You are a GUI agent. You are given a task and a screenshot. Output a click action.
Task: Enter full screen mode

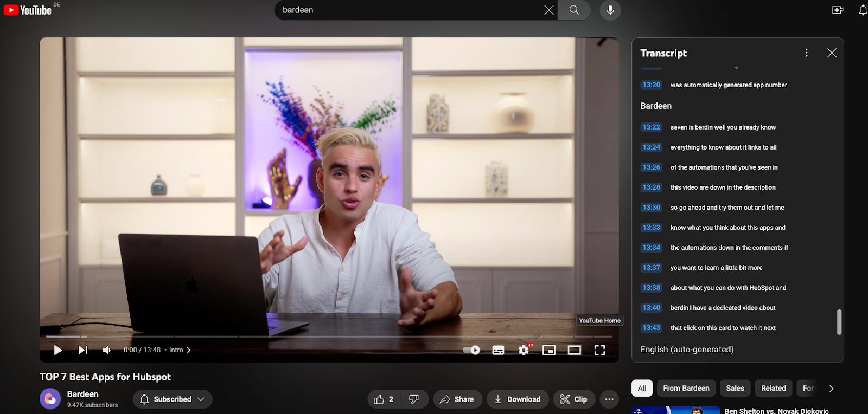(x=599, y=350)
